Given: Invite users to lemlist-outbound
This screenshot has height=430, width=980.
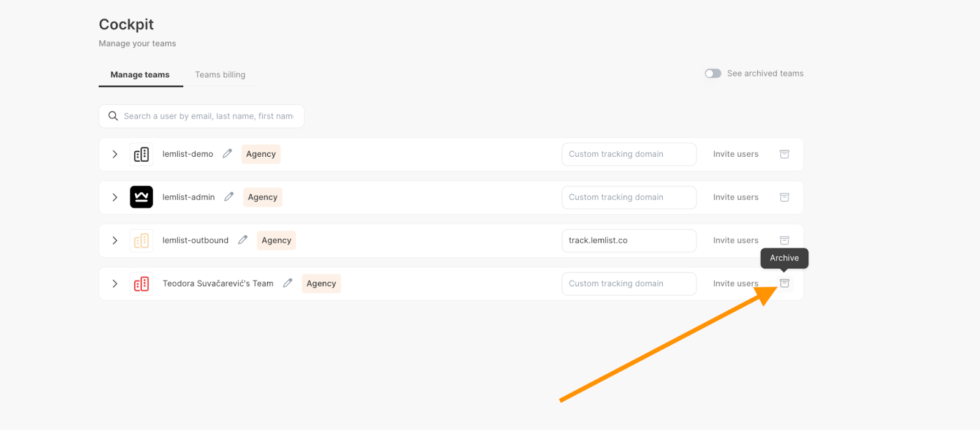Looking at the screenshot, I should (x=736, y=241).
